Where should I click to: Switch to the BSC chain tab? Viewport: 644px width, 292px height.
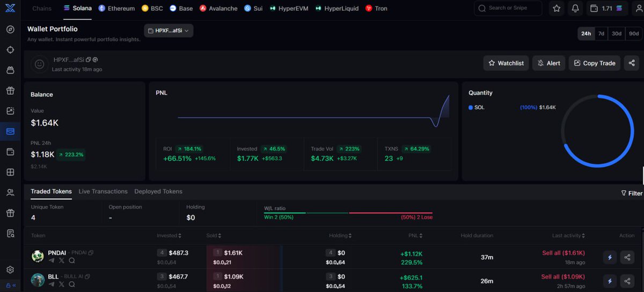click(152, 9)
